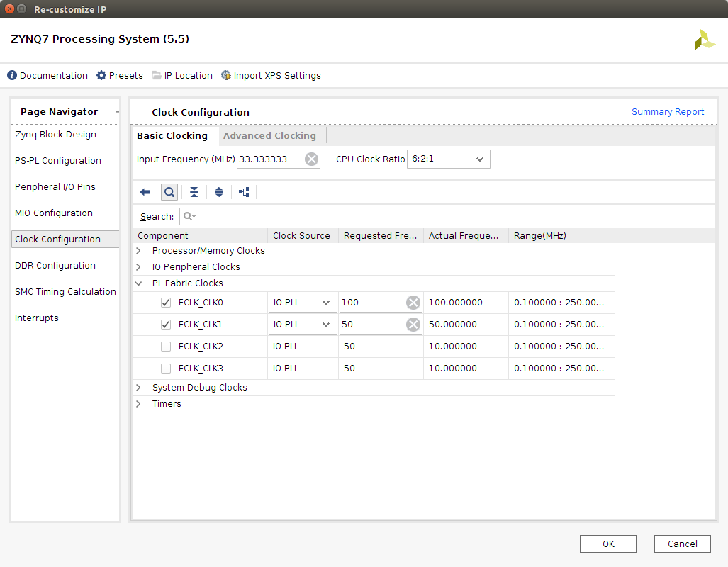The height and width of the screenshot is (567, 728).
Task: Collapse the Page Navigator with minus icon
Action: [x=117, y=112]
